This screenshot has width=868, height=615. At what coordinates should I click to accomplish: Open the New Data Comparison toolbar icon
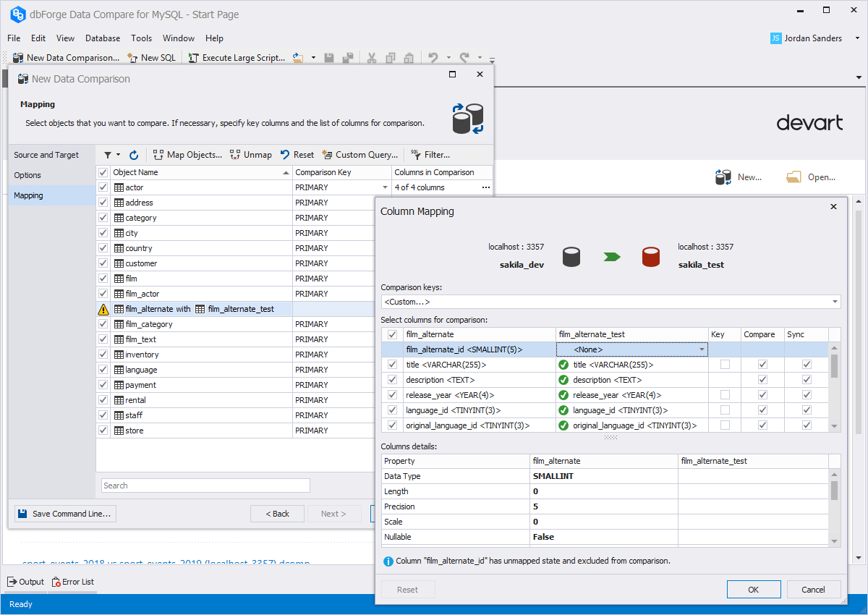(17, 57)
